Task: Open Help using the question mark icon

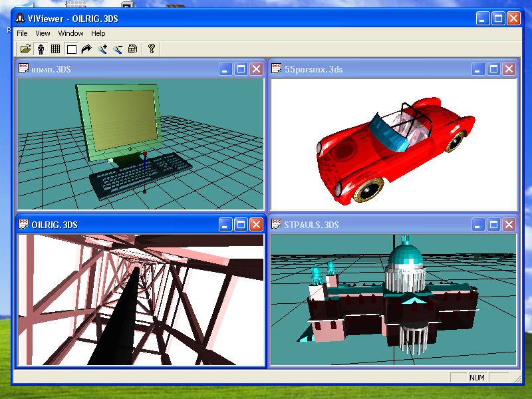Action: click(151, 48)
